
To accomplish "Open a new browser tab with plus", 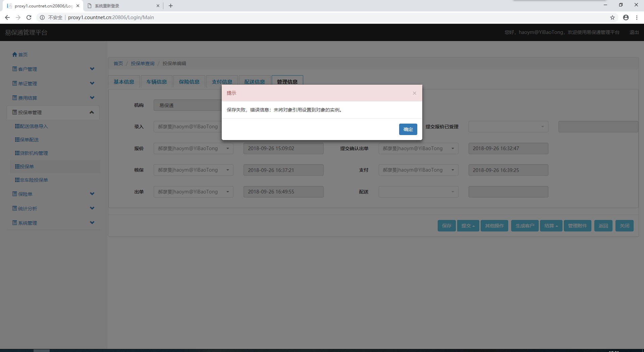I will click(171, 6).
